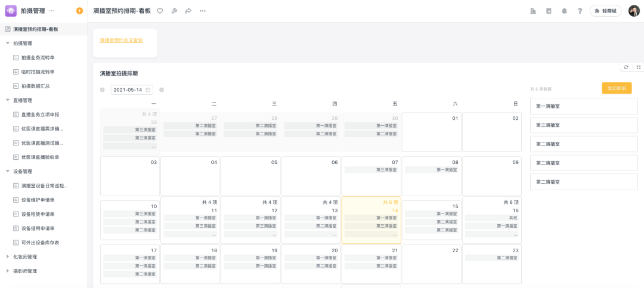Go to the next date with right arrow
This screenshot has height=288, width=644.
pyautogui.click(x=162, y=90)
